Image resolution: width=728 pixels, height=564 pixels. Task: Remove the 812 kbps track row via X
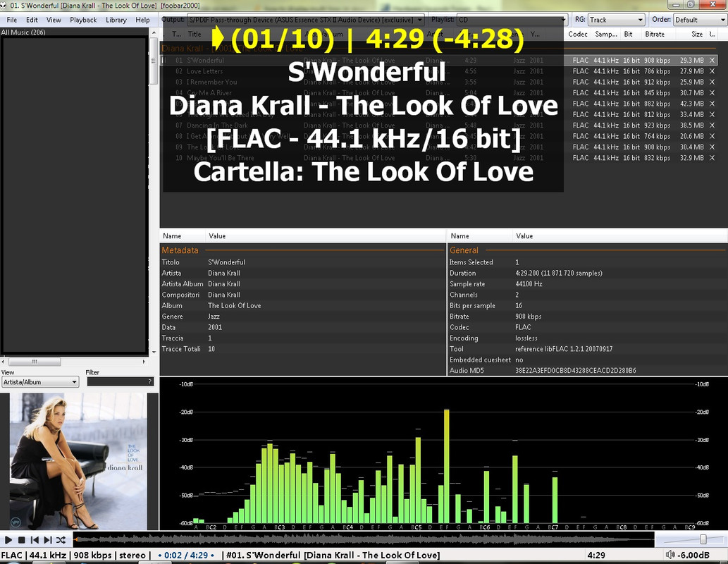(712, 114)
